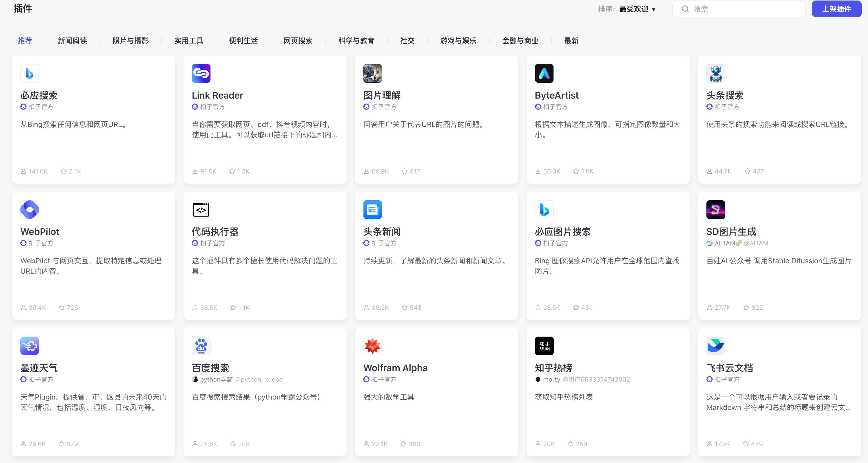Click the 墨迹天气 weather icon
This screenshot has height=463, width=868.
coord(30,345)
